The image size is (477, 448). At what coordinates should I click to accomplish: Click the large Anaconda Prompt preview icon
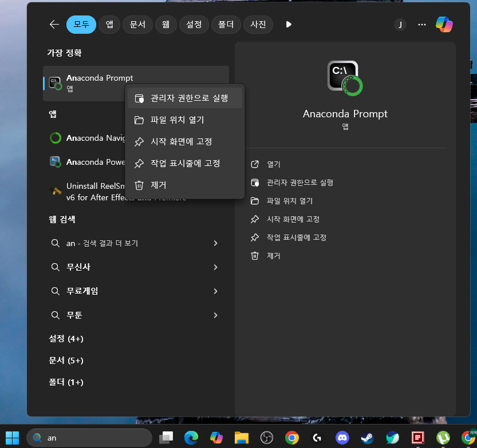tap(345, 78)
